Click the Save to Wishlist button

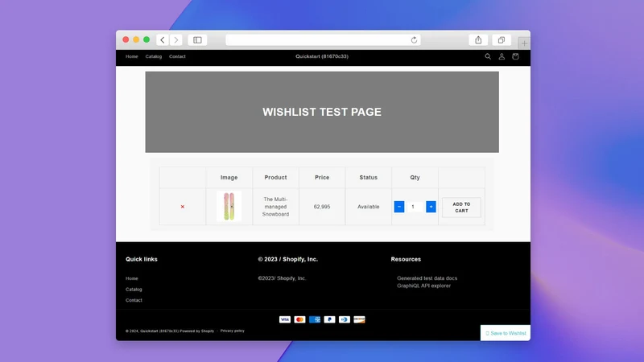506,333
